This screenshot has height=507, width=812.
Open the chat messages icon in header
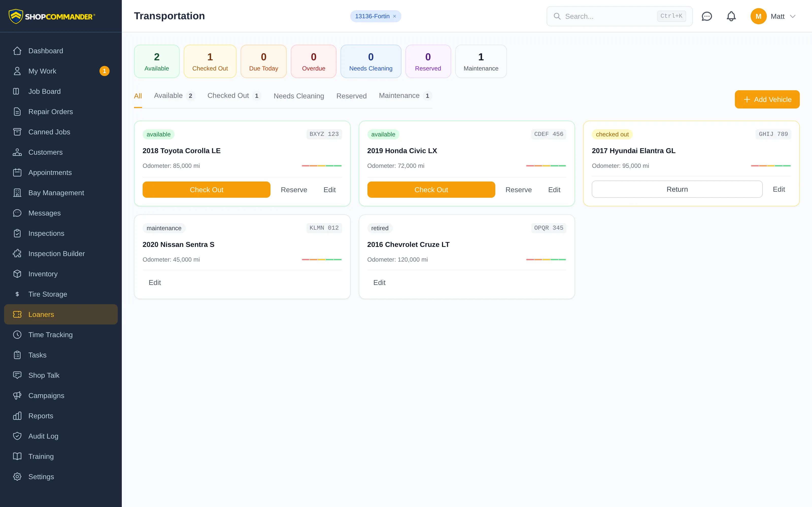707,16
